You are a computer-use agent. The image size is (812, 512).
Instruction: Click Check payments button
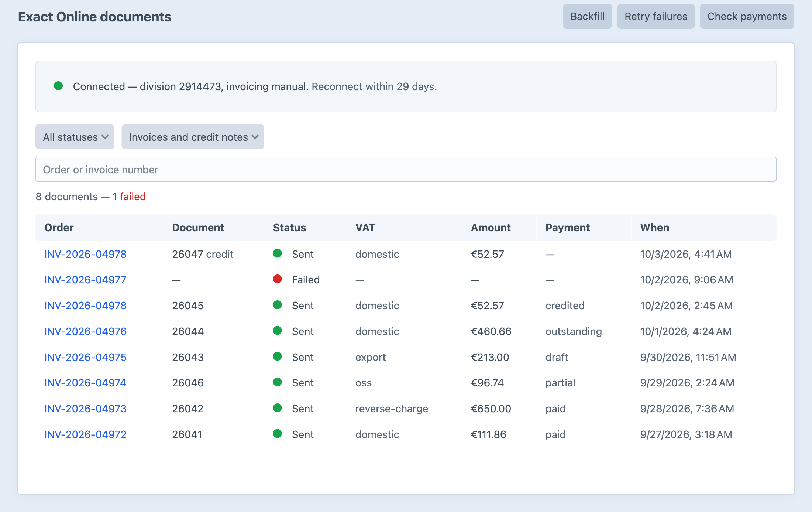[747, 16]
